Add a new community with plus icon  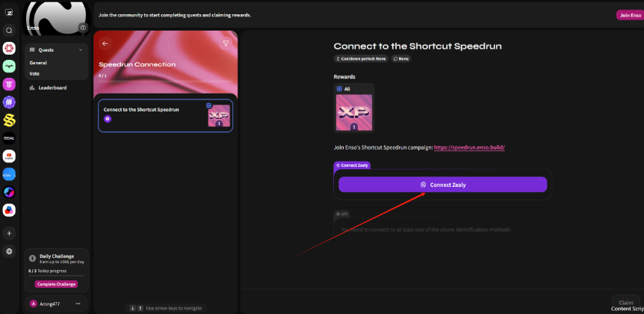click(9, 233)
